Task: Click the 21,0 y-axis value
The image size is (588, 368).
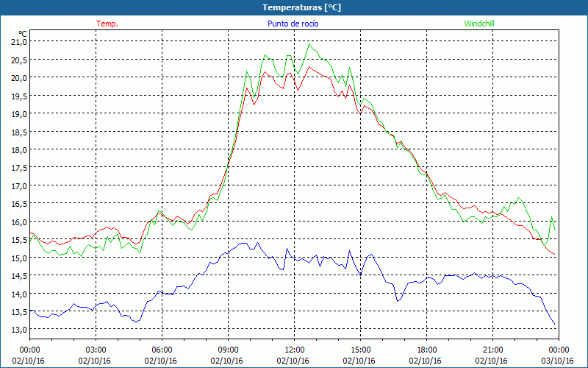Action: pos(18,41)
